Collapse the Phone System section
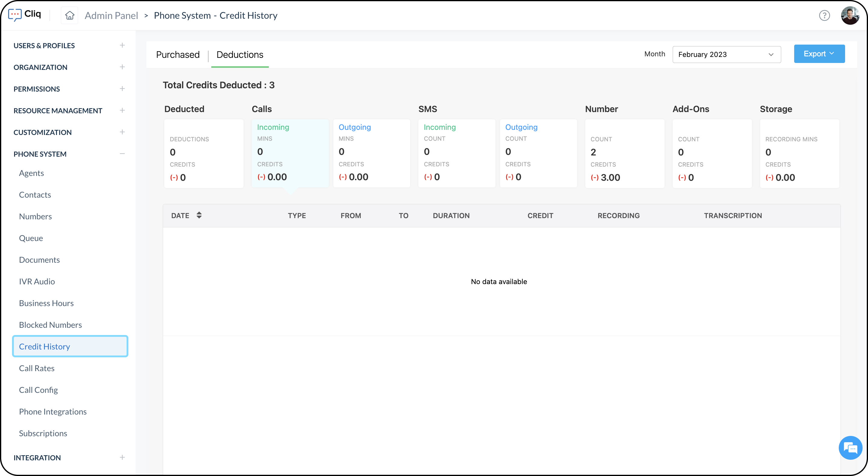 [122, 154]
